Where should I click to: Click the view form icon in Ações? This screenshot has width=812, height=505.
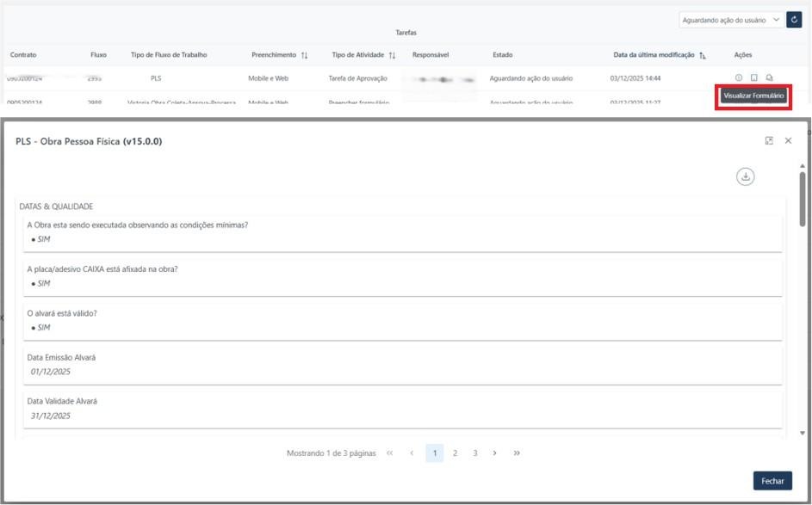(753, 78)
